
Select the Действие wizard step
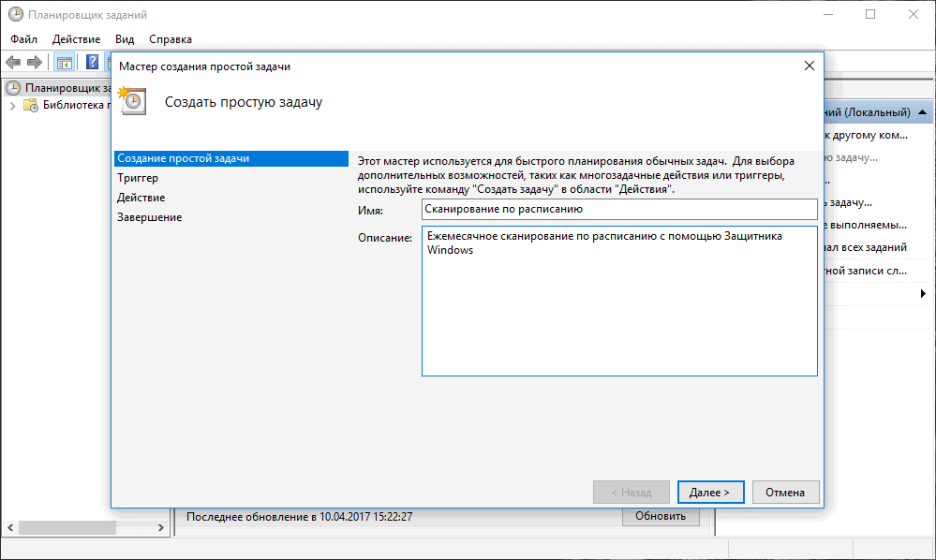[141, 198]
